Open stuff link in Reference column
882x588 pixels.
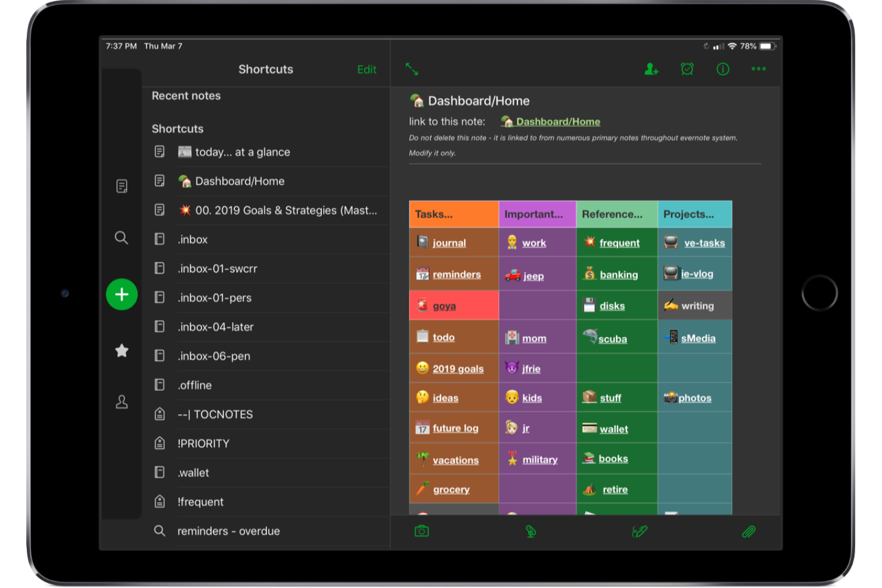pos(610,398)
